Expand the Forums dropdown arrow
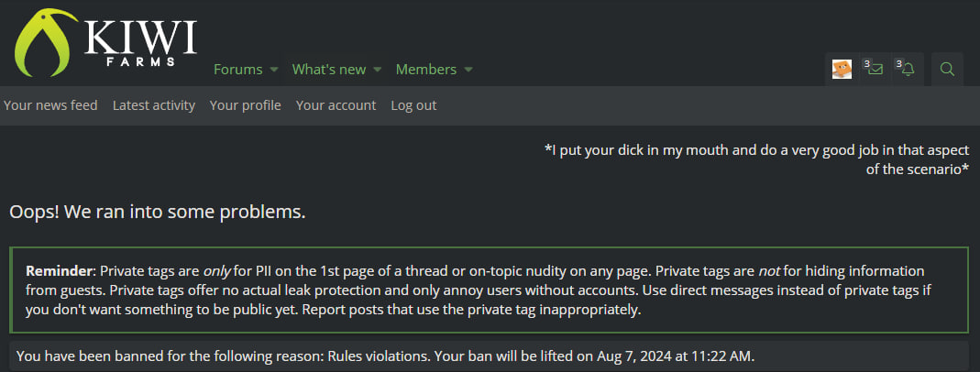 point(273,70)
